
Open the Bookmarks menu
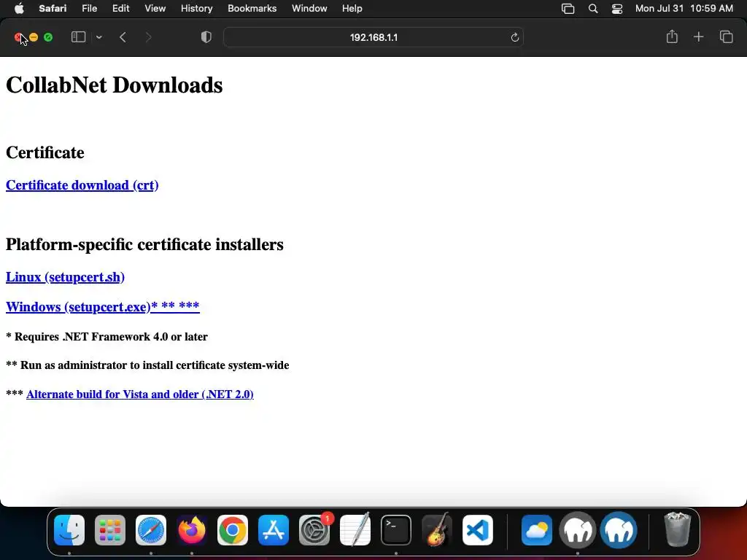click(252, 8)
